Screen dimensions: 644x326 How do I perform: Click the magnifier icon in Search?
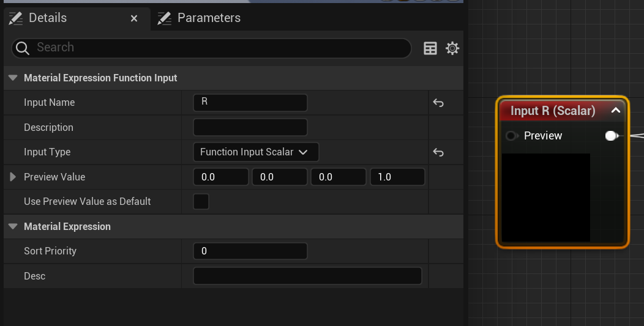(23, 48)
